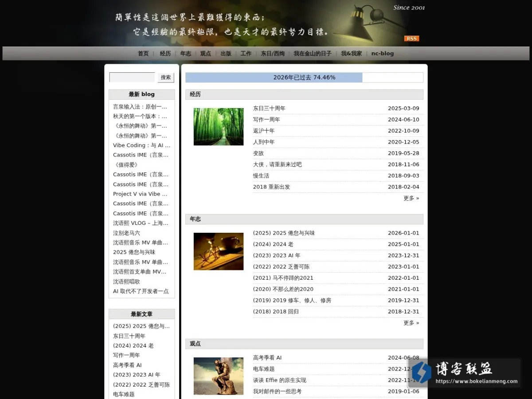
Task: Open the article 慢生活
Action: tap(261, 176)
